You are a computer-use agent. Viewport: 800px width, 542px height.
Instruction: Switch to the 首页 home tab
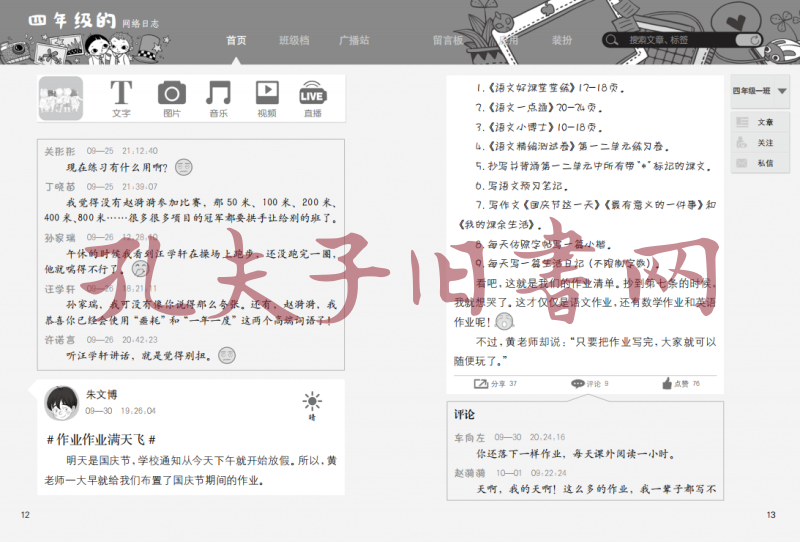(x=236, y=40)
